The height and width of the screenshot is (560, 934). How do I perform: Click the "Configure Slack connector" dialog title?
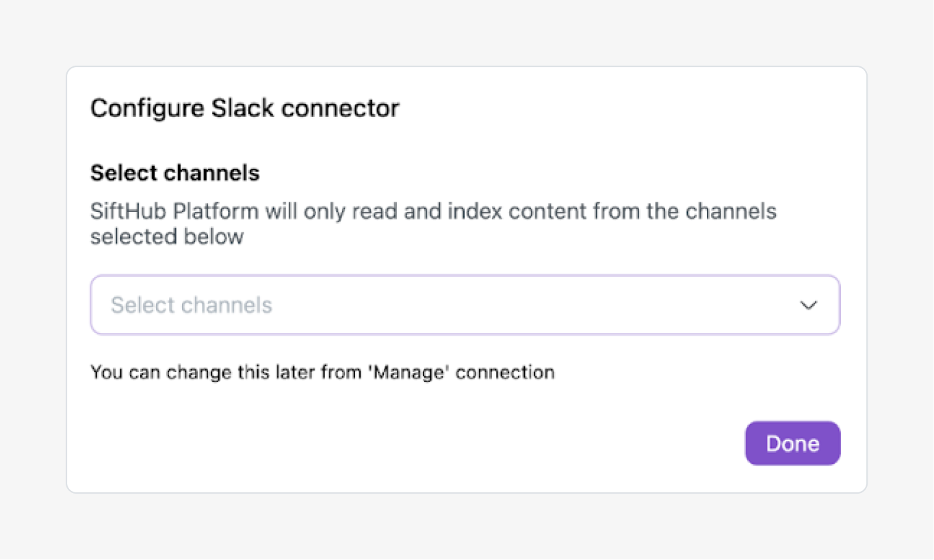coord(245,108)
